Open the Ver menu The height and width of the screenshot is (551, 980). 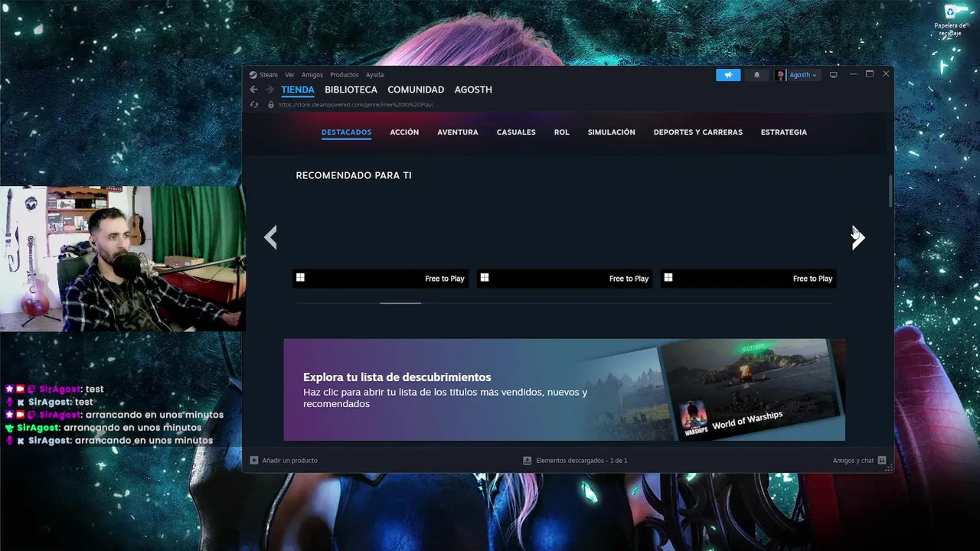pos(289,75)
